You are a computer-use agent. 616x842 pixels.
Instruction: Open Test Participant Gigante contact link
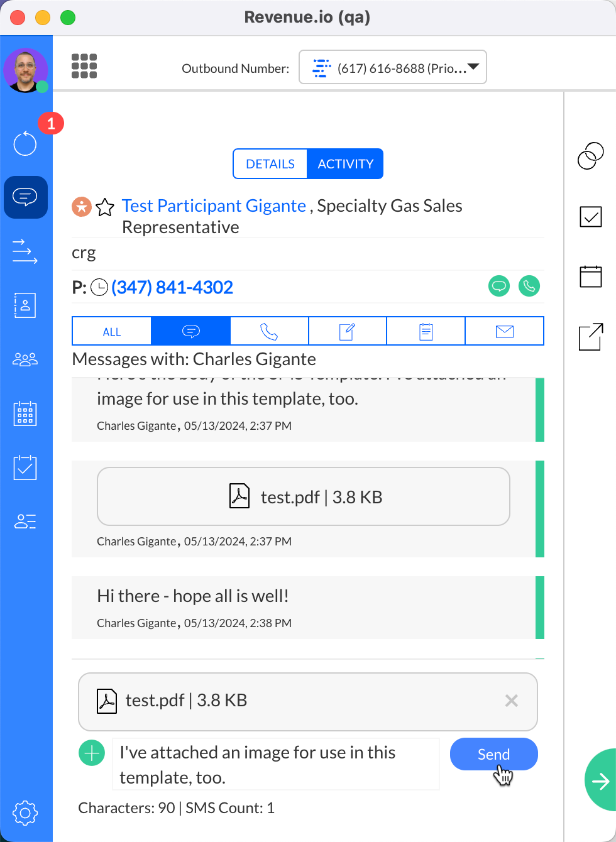click(x=214, y=206)
